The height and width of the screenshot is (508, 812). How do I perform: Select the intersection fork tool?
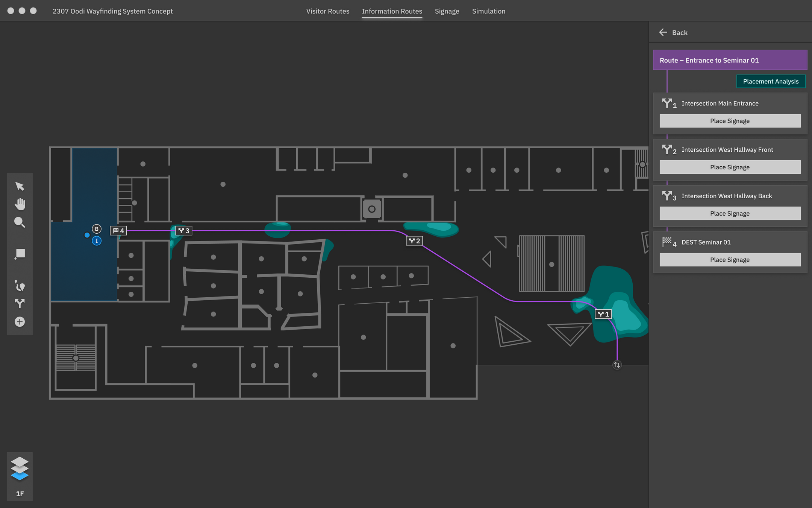pos(20,303)
